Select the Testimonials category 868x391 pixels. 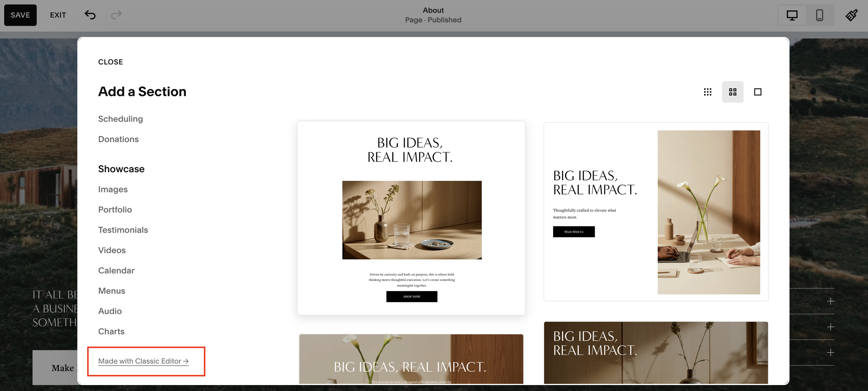[123, 230]
